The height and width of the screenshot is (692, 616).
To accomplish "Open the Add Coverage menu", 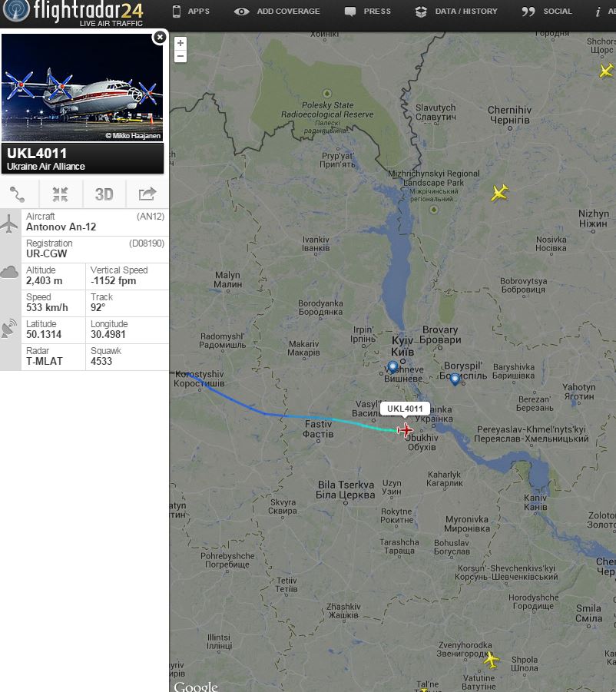I will pos(277,12).
